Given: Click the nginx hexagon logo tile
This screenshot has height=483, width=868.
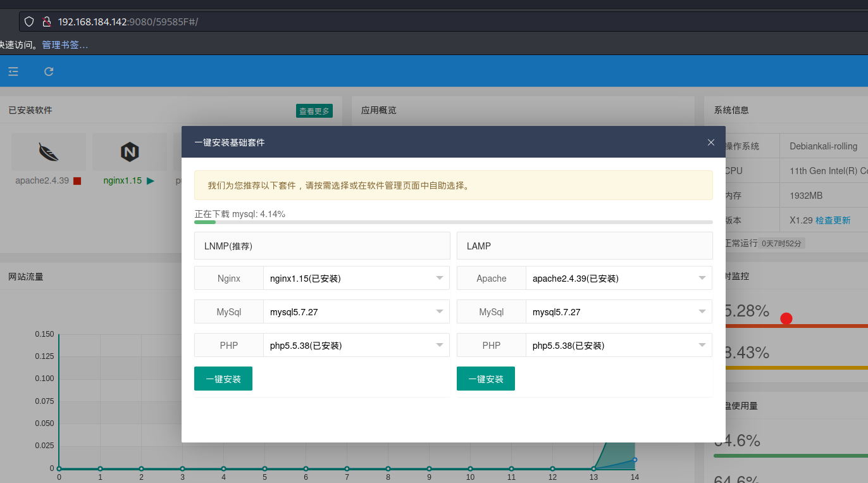Looking at the screenshot, I should pyautogui.click(x=130, y=152).
